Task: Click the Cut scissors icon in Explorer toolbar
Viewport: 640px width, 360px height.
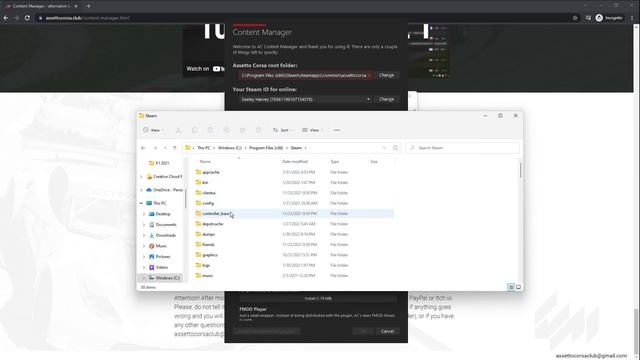Action: click(178, 130)
